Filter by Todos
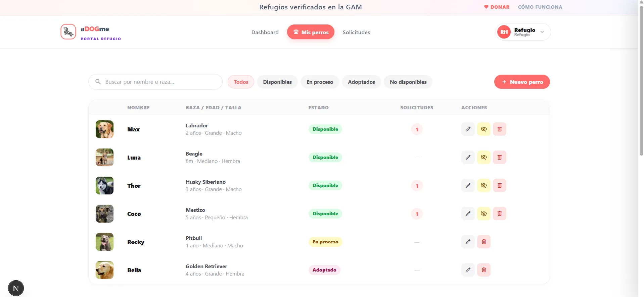Viewport: 644px width, 297px height. [241, 82]
